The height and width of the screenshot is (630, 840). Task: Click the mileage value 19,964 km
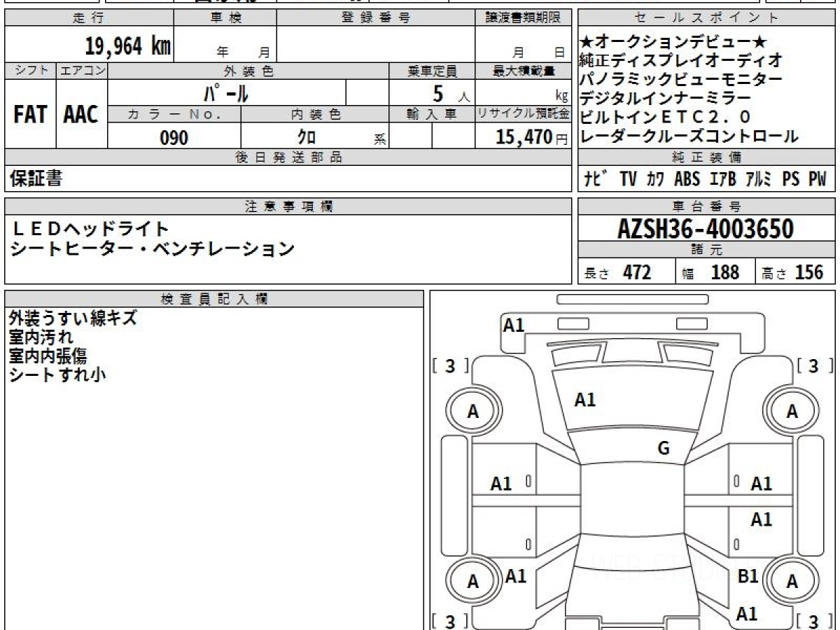pyautogui.click(x=127, y=46)
